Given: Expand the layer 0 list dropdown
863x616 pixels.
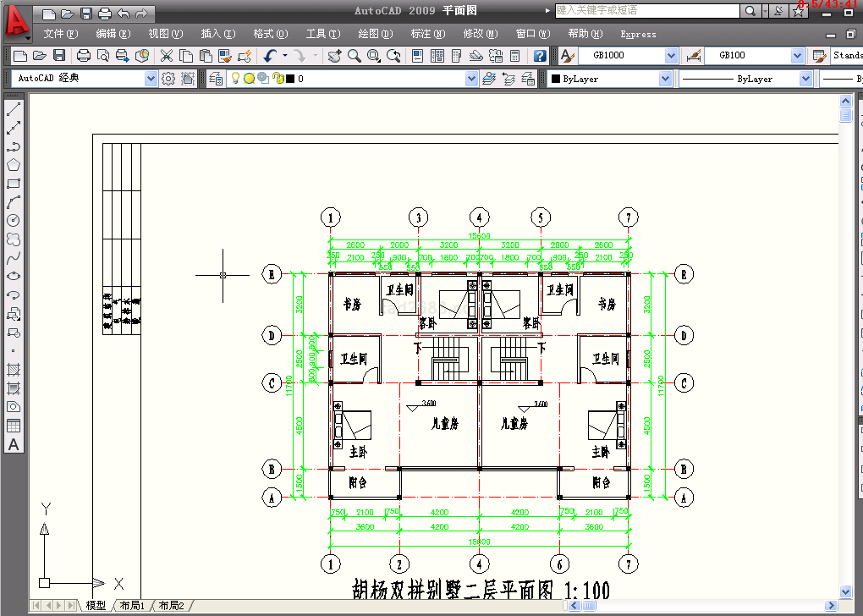Looking at the screenshot, I should coord(471,79).
